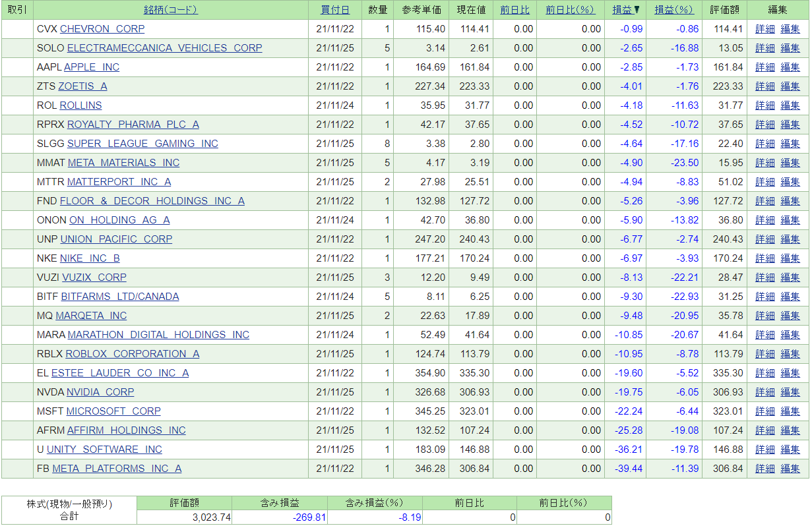Open 詳細 for the CVX row
Image resolution: width=812 pixels, height=526 pixels.
click(765, 29)
